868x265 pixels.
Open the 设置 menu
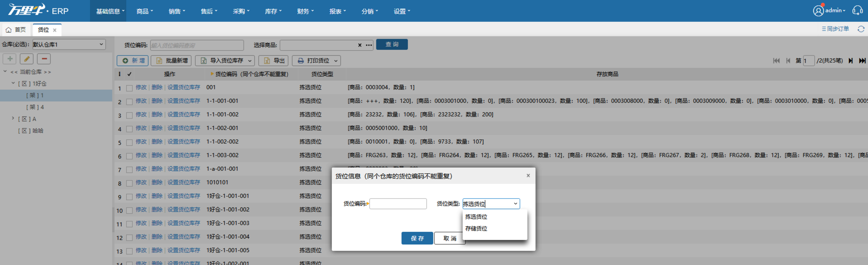pos(402,11)
